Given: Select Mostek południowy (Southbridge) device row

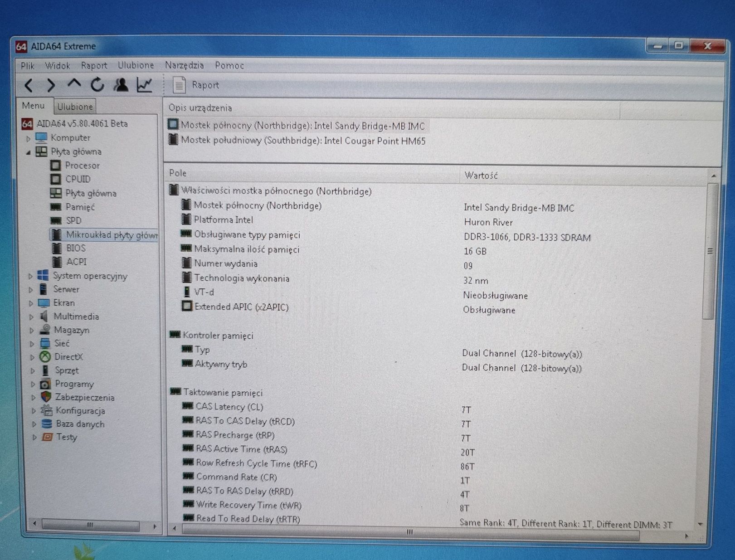Looking at the screenshot, I should pos(298,141).
